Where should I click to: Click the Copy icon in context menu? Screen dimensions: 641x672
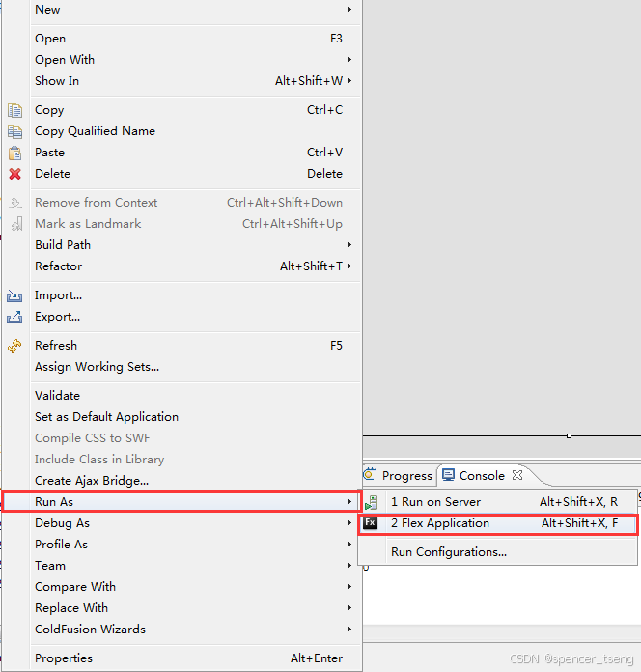(x=15, y=110)
